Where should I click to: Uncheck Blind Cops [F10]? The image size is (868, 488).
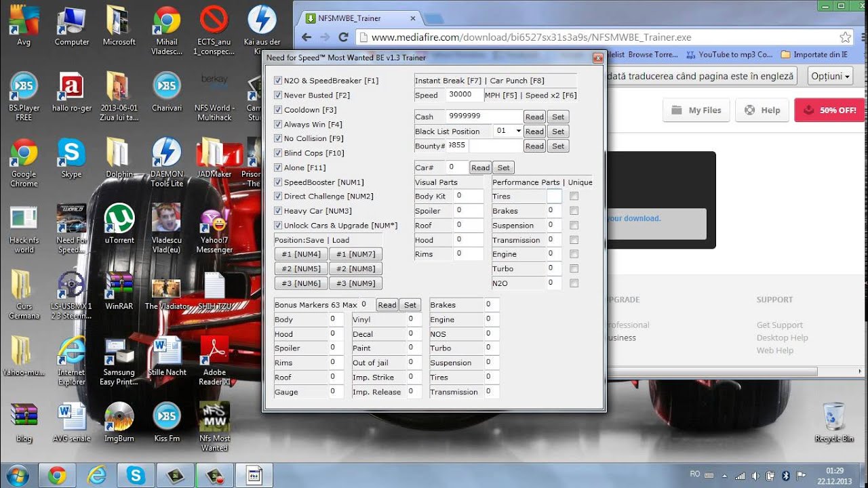(x=278, y=153)
